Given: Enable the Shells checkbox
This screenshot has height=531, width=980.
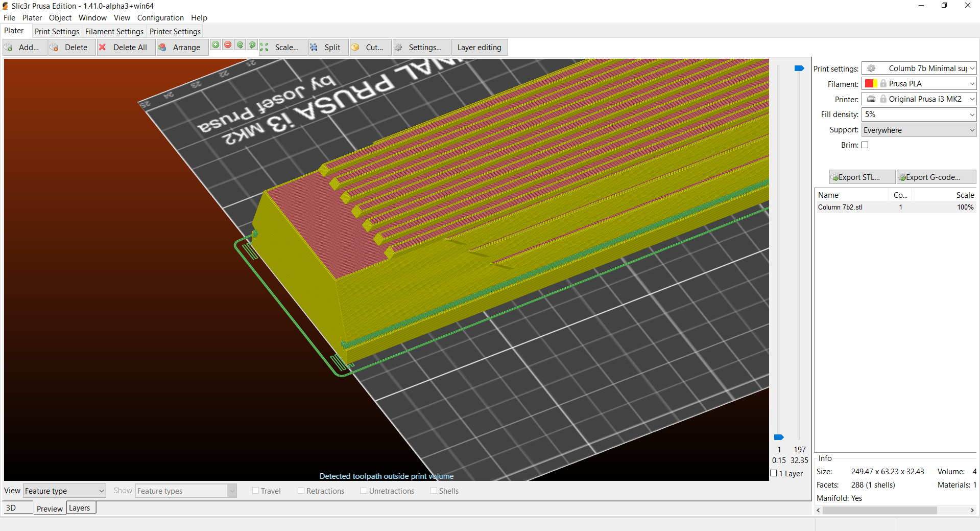Looking at the screenshot, I should pos(434,491).
